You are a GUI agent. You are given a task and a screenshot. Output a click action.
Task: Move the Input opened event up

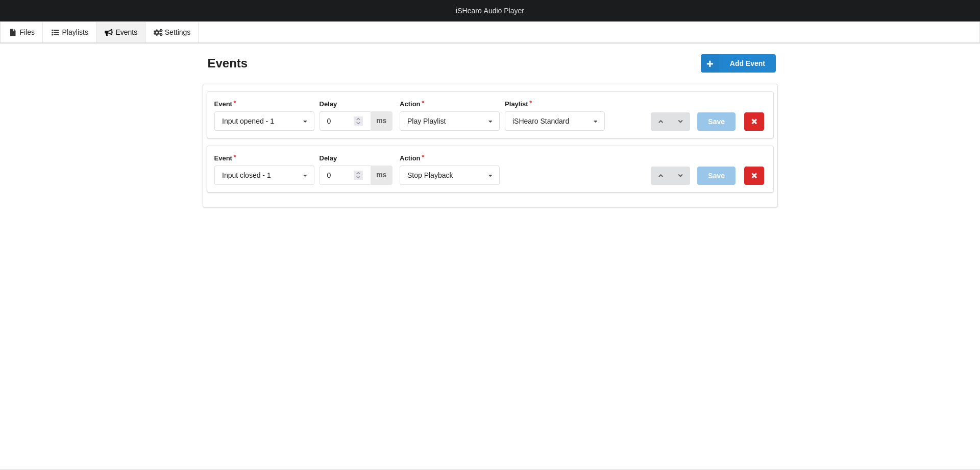[x=660, y=122]
